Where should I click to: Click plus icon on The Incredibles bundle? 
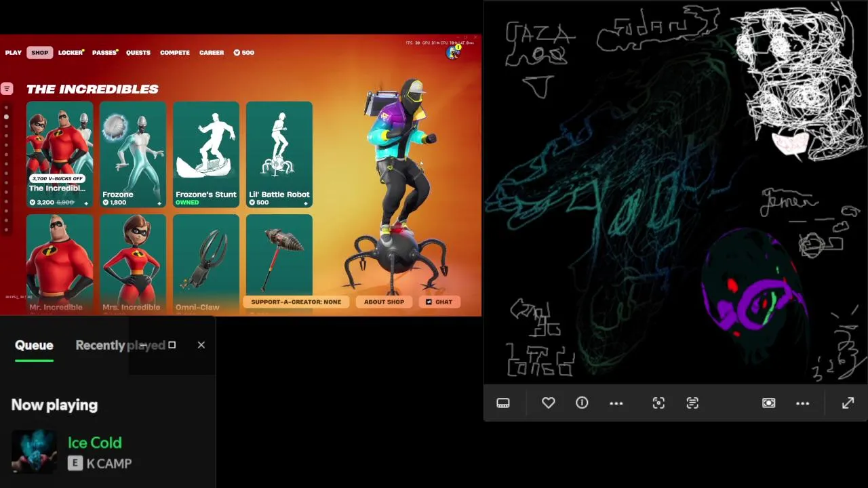[x=86, y=203]
